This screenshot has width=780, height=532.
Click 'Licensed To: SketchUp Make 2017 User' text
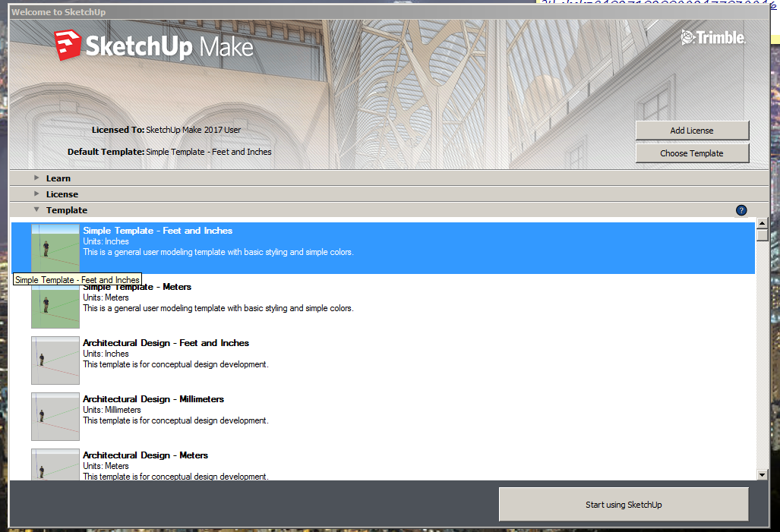coord(166,130)
